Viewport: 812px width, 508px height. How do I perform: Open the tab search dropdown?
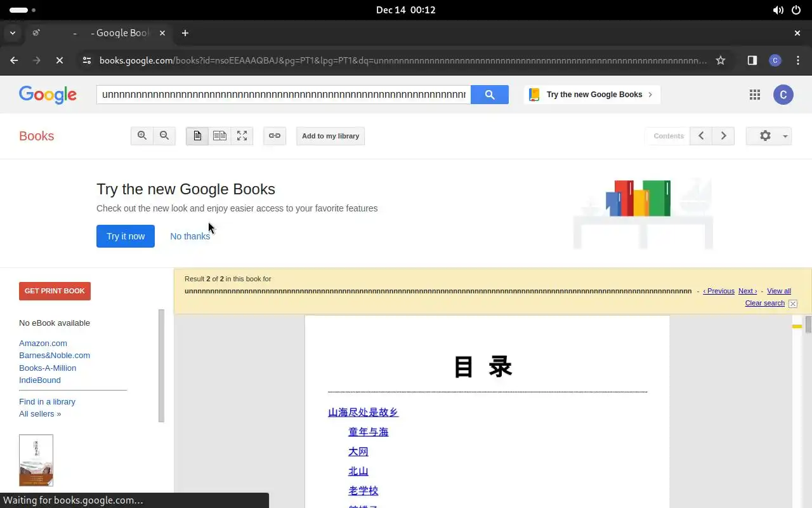[x=12, y=33]
